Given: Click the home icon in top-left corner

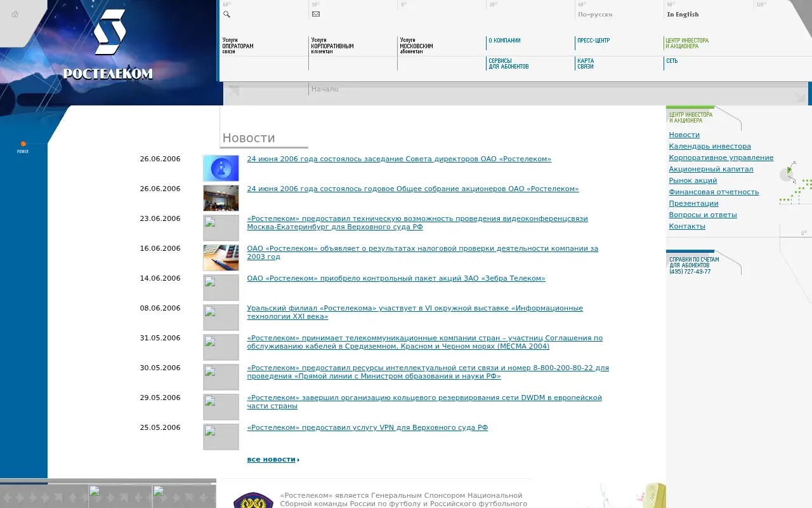Looking at the screenshot, I should [15, 14].
